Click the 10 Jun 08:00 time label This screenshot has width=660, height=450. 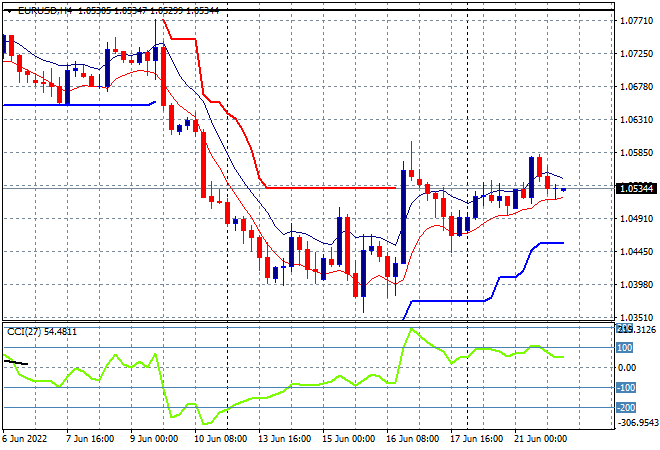220,439
